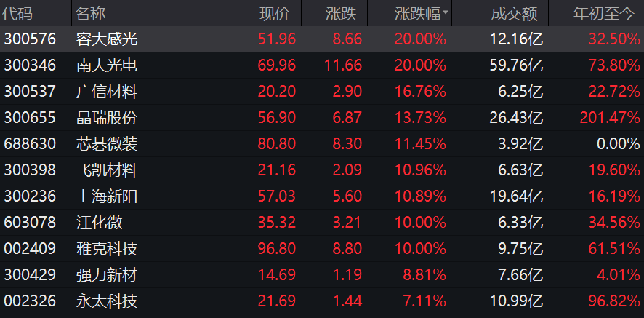This screenshot has height=318, width=644.
Task: Select the 上海新阳 row
Action: 106,196
